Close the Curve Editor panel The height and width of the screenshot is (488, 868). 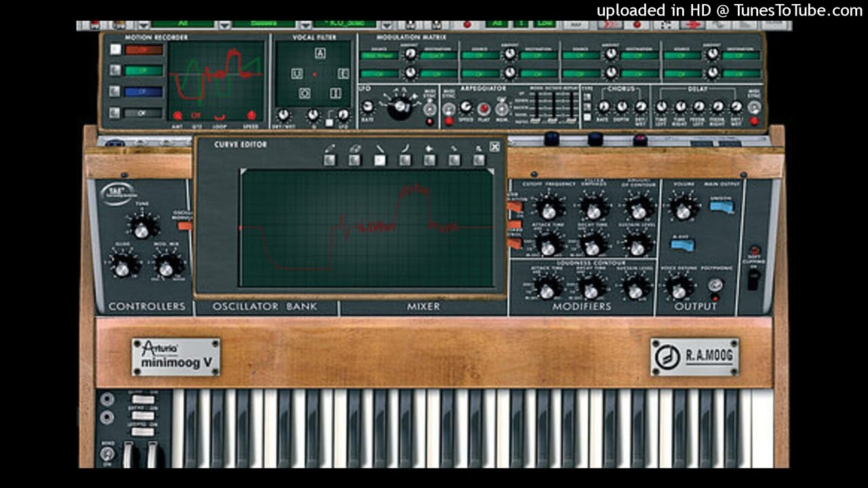(x=494, y=146)
